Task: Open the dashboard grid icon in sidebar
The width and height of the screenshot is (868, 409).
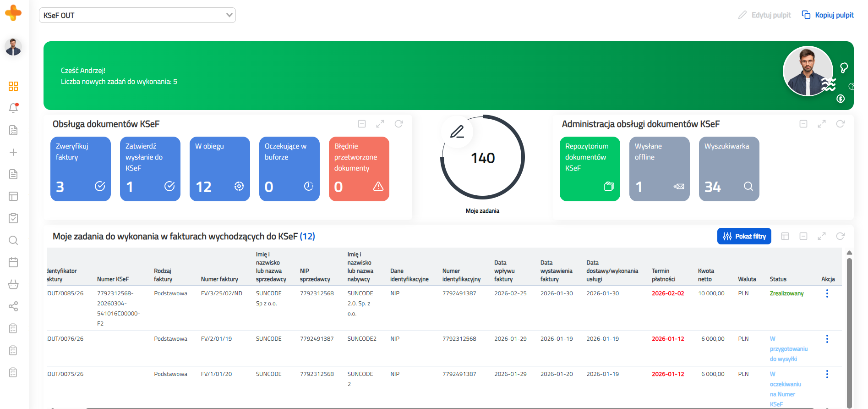Action: 13,86
